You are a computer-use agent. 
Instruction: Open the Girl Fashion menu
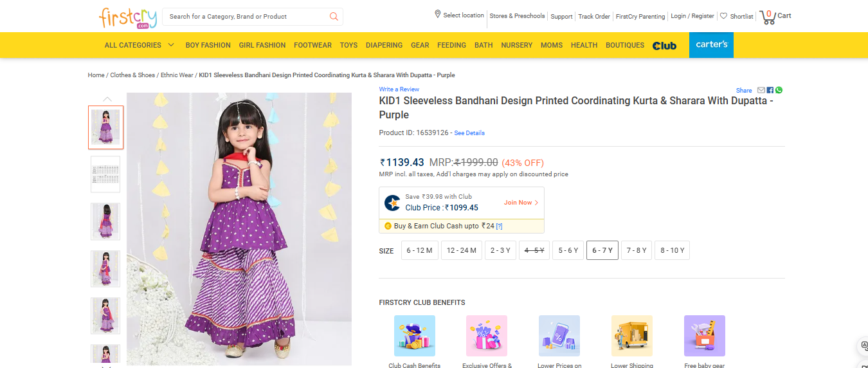click(x=262, y=45)
